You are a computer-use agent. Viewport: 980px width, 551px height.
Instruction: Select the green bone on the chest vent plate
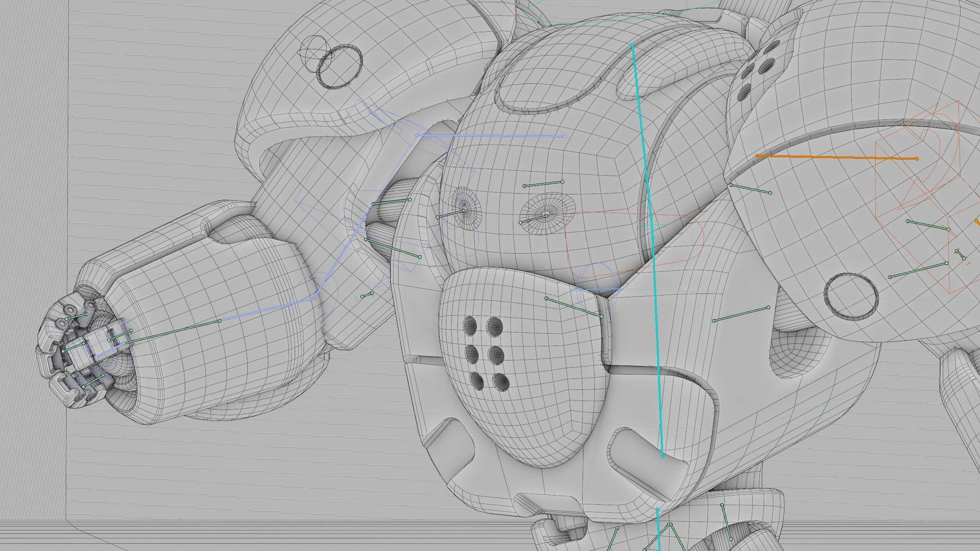[x=574, y=308]
